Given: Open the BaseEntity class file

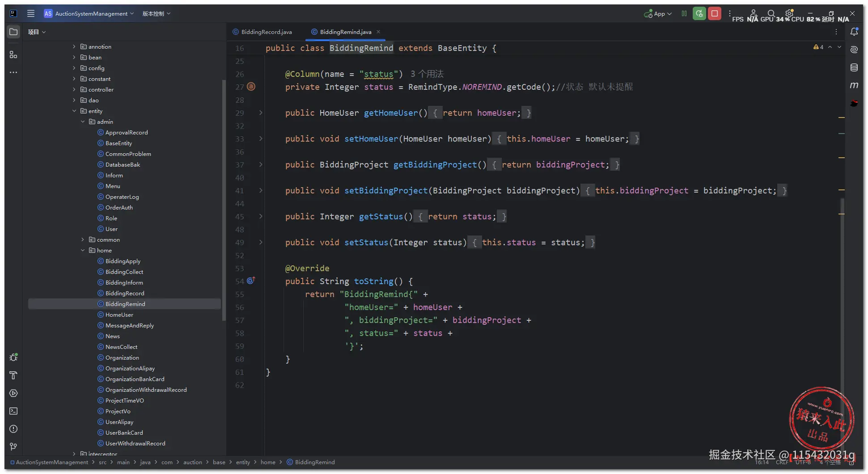Looking at the screenshot, I should [x=119, y=143].
